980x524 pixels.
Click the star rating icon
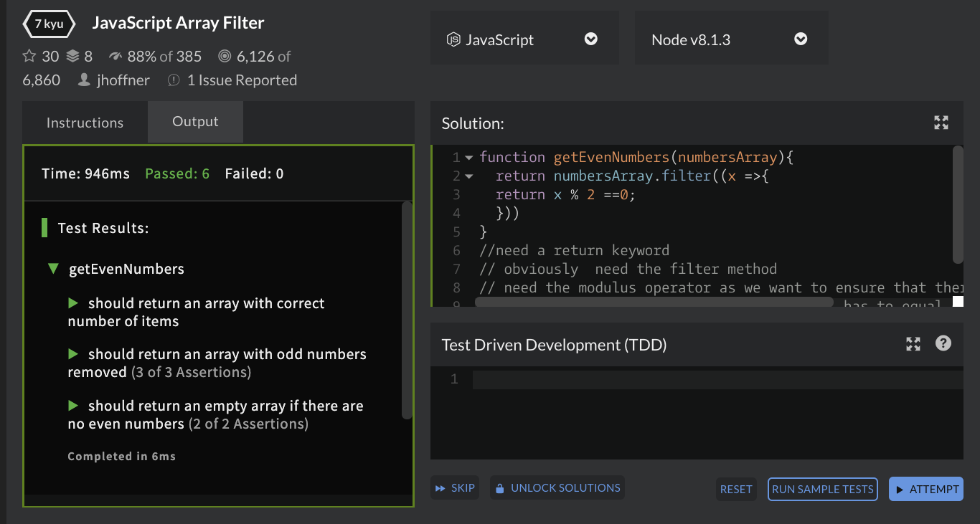(x=29, y=55)
